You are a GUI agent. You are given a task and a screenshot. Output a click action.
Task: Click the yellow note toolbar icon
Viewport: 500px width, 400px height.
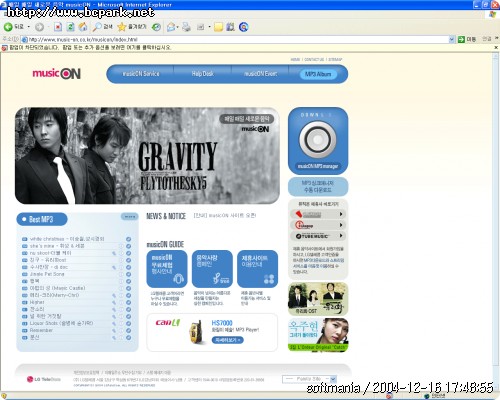pos(218,27)
